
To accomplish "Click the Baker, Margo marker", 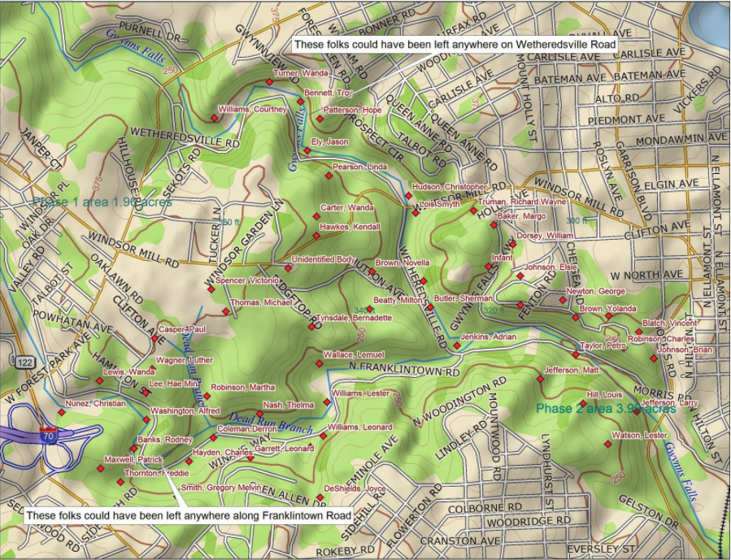I will click(x=494, y=225).
